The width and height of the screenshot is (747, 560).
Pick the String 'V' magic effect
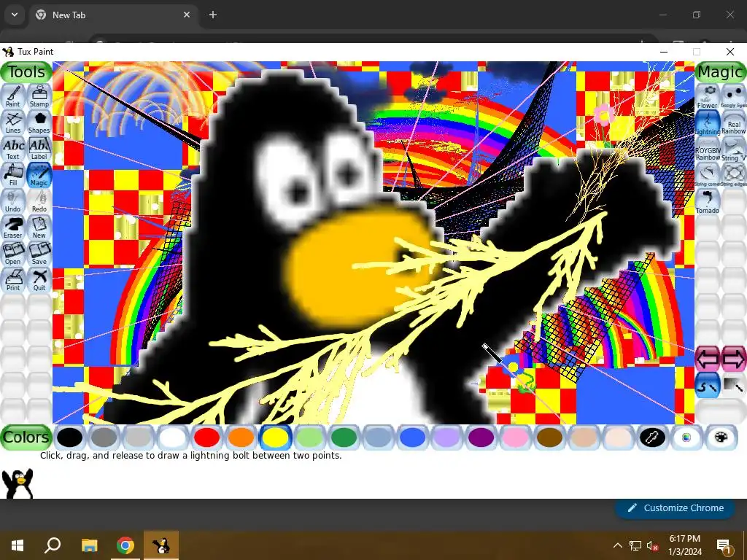pyautogui.click(x=734, y=149)
